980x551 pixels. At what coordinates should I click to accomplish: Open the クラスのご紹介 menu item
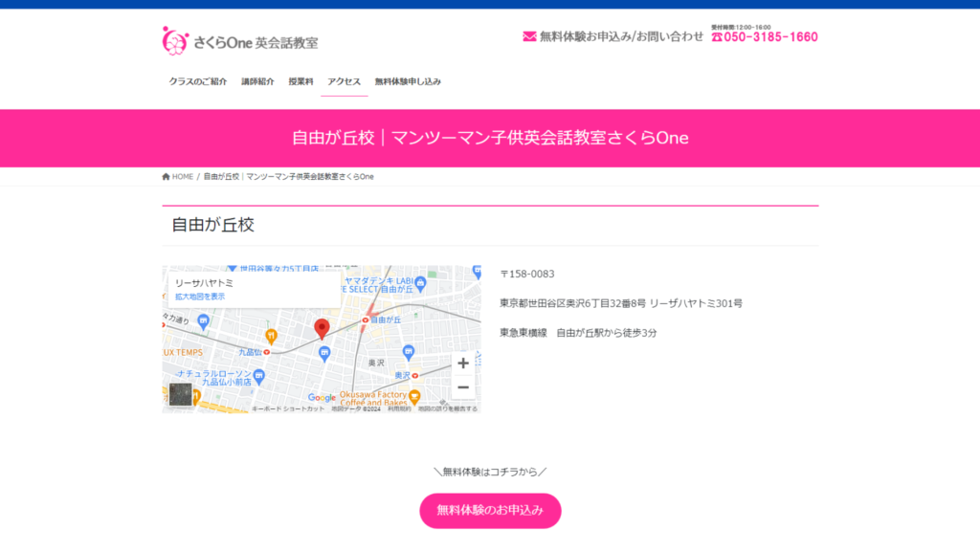click(197, 82)
